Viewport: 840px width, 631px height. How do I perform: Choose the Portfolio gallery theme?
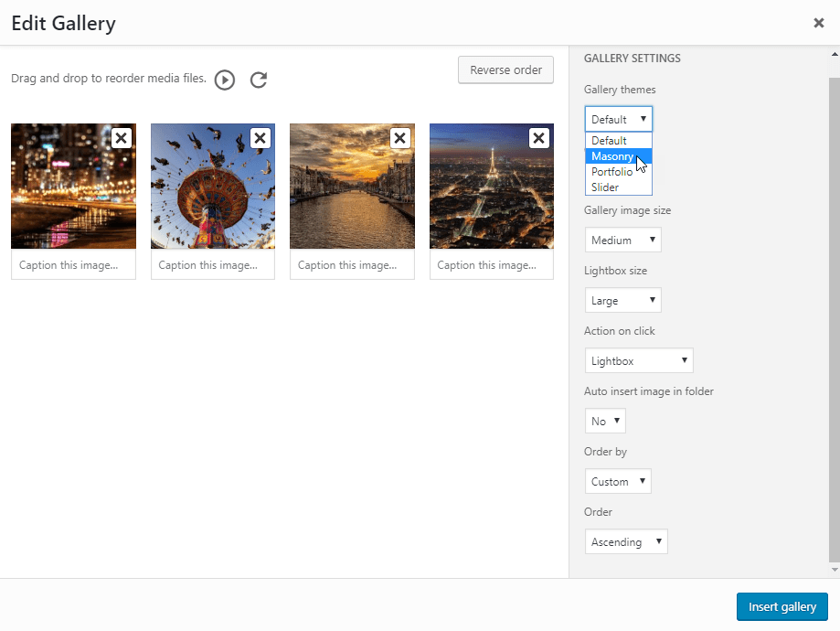coord(611,172)
